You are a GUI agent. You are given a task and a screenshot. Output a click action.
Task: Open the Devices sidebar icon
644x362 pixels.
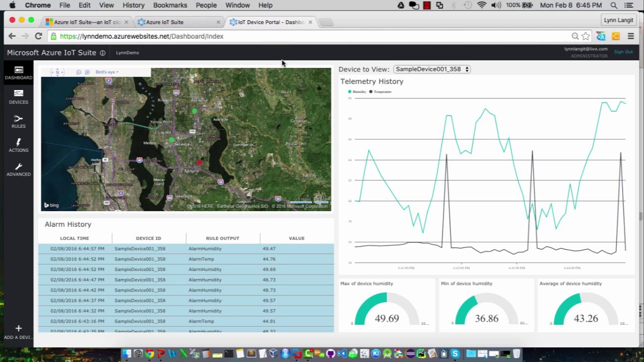[19, 97]
